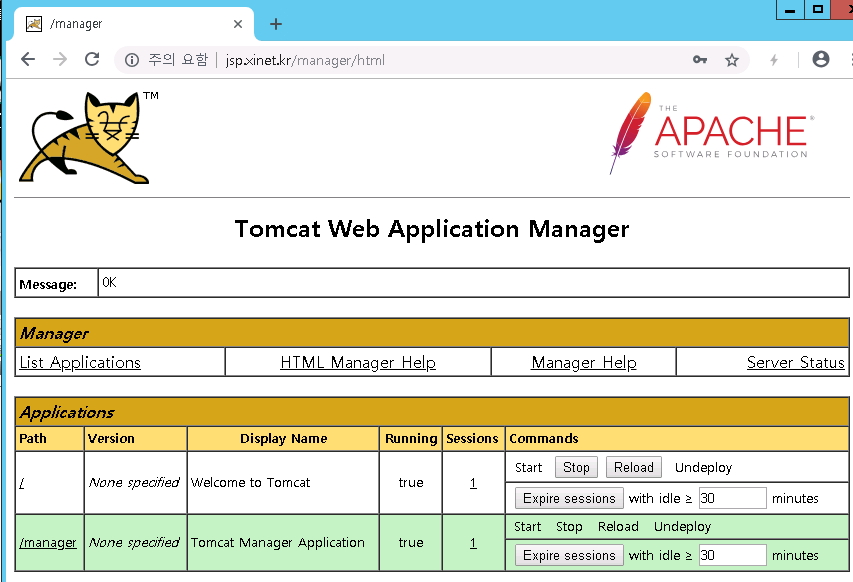
Task: Go to Server Status page
Action: coord(795,363)
